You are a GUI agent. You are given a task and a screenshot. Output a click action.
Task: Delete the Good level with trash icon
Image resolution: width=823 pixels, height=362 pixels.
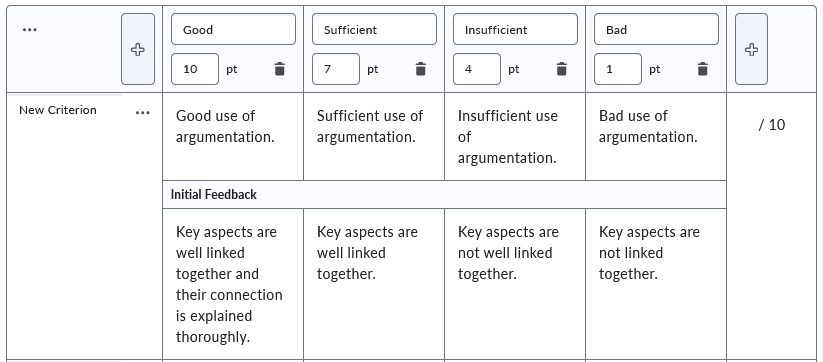(280, 69)
